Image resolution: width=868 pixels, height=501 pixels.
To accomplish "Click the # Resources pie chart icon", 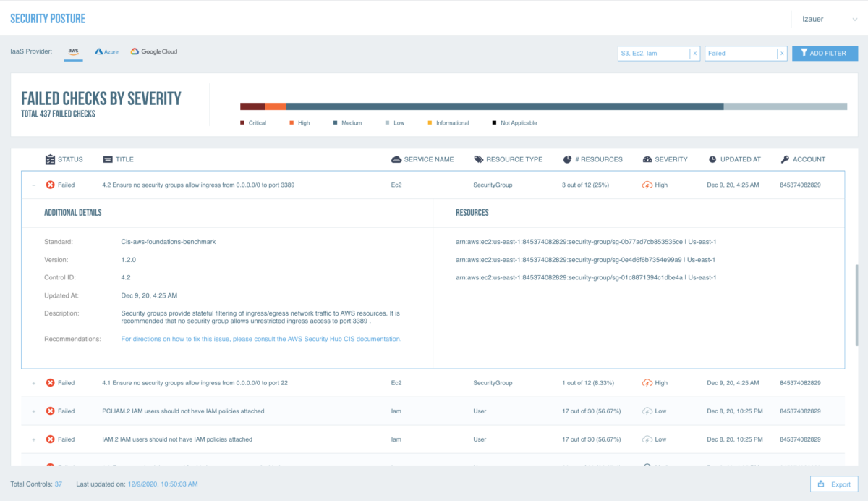I will [567, 159].
